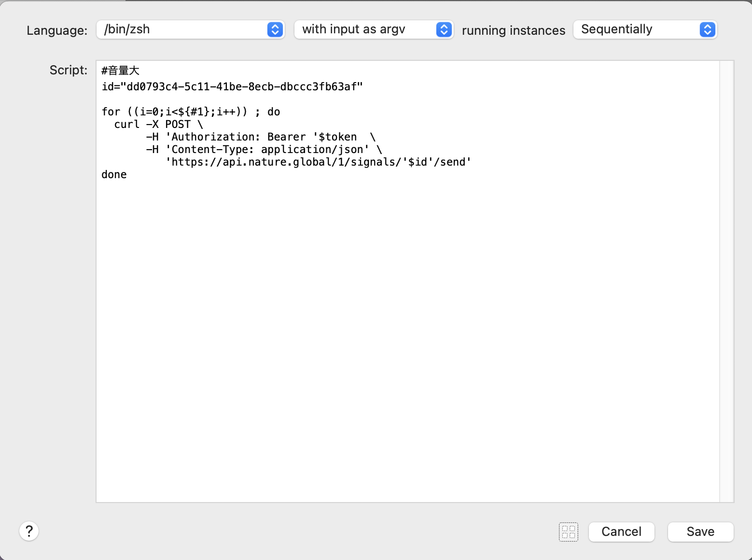This screenshot has width=752, height=560.
Task: Click the help question mark button
Action: point(29,532)
